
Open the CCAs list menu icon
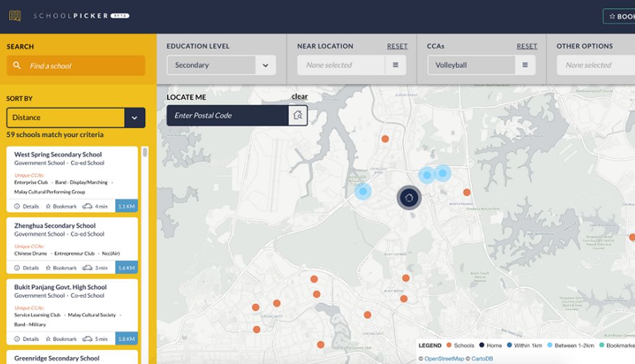pos(525,64)
